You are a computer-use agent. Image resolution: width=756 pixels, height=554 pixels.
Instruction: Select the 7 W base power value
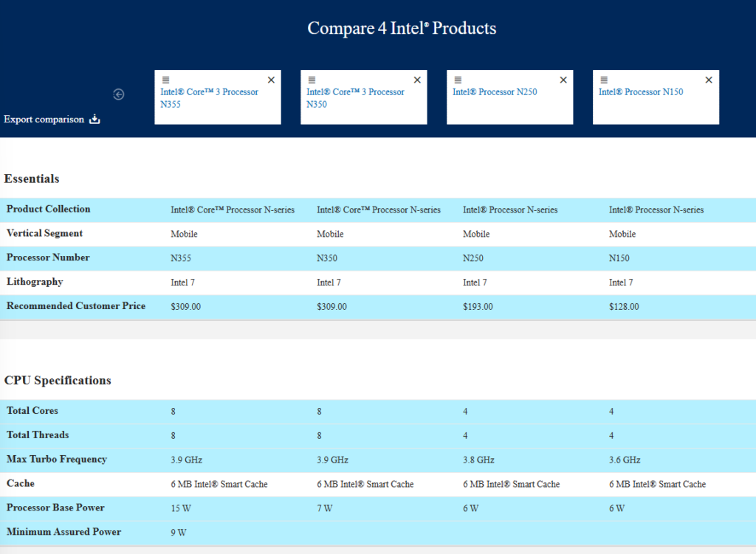[325, 508]
